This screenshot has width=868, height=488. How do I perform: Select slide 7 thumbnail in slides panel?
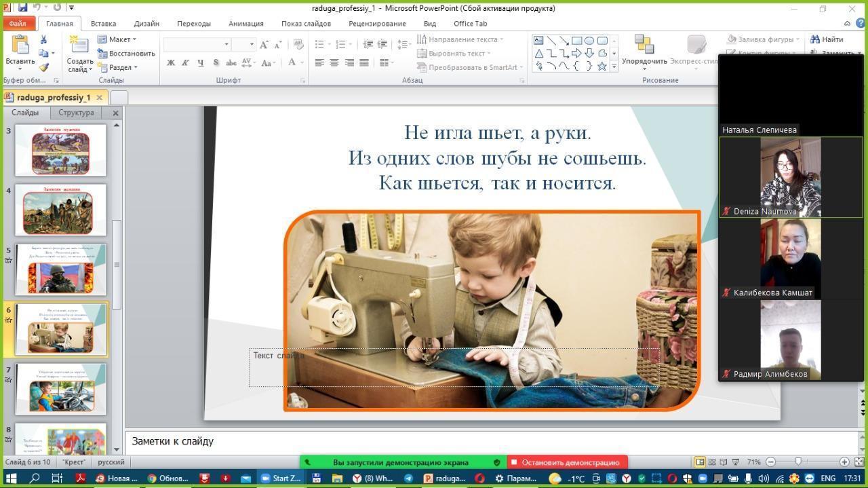point(61,389)
